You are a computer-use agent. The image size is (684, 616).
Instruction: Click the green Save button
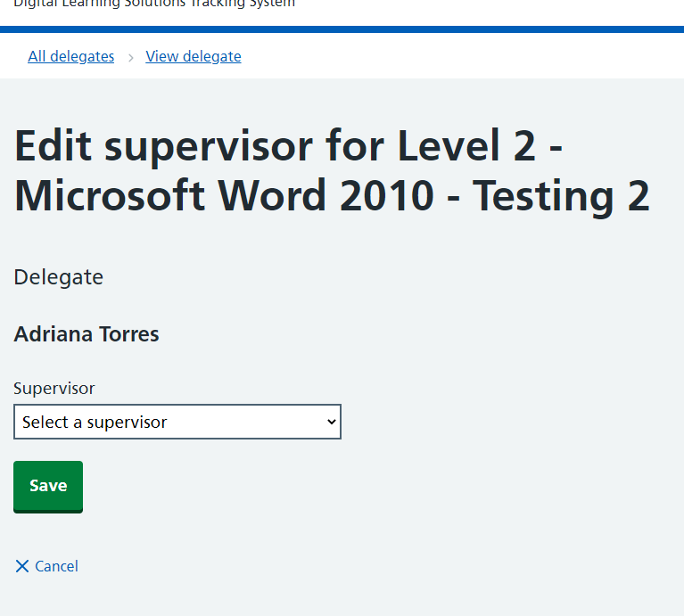(48, 487)
